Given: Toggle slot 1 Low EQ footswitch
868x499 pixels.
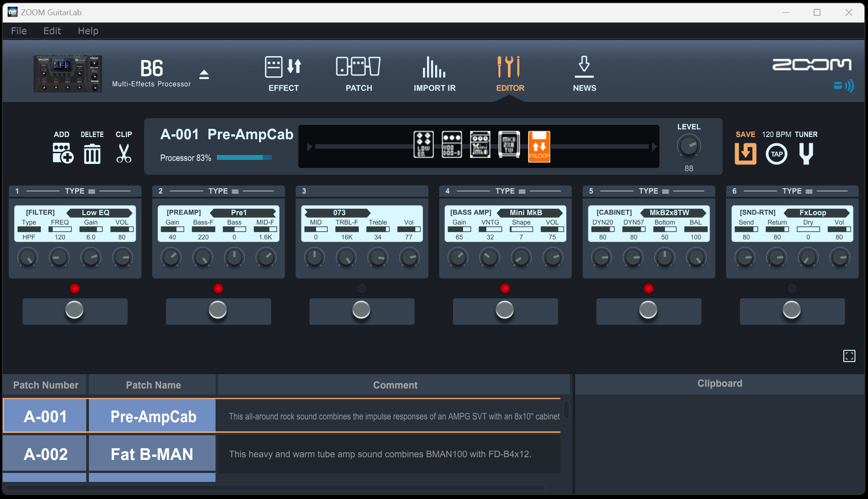Looking at the screenshot, I should pyautogui.click(x=75, y=310).
